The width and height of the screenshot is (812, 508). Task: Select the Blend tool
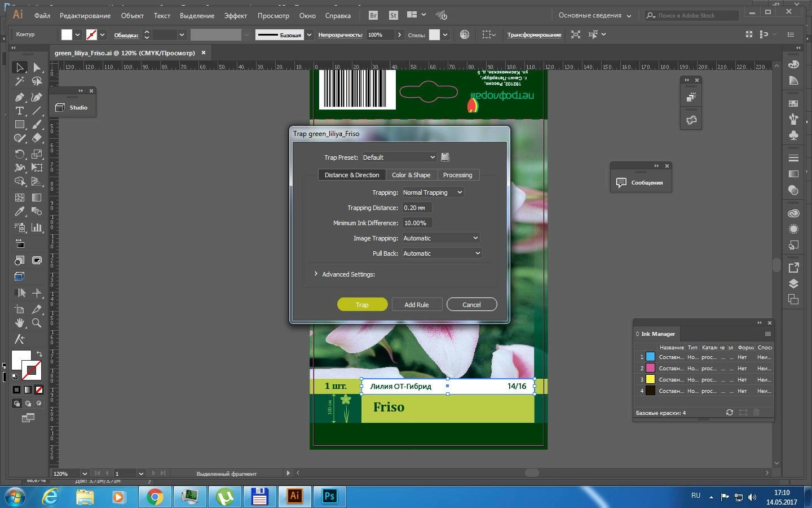pyautogui.click(x=37, y=211)
